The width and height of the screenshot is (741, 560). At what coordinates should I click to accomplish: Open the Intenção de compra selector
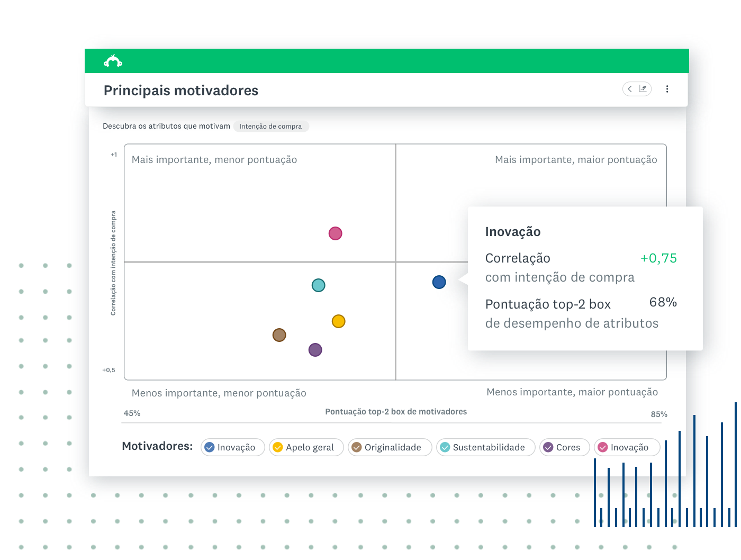[271, 126]
